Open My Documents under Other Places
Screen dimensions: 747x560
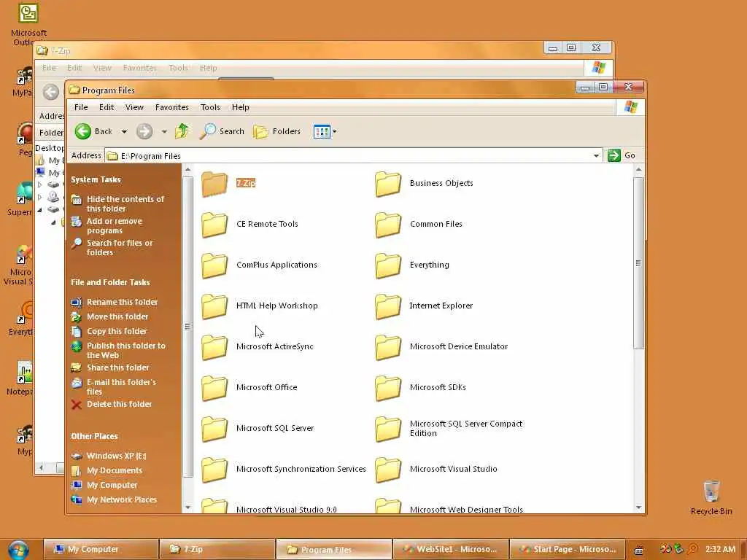115,470
